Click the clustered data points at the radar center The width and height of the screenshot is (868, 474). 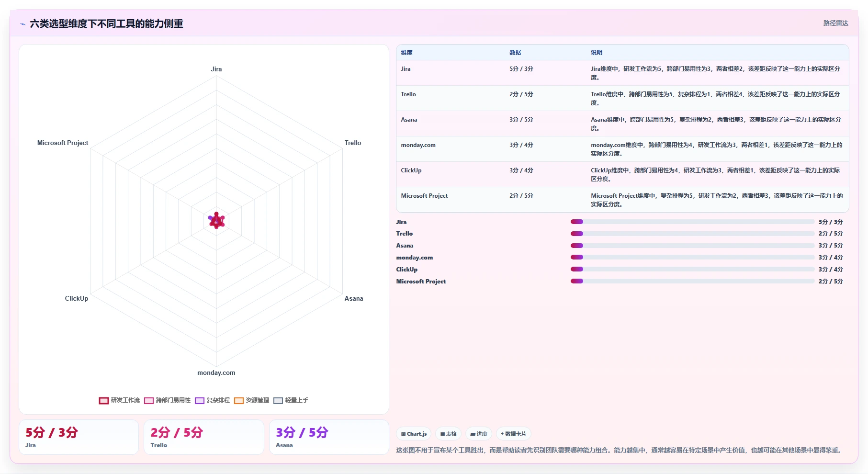[x=216, y=220]
